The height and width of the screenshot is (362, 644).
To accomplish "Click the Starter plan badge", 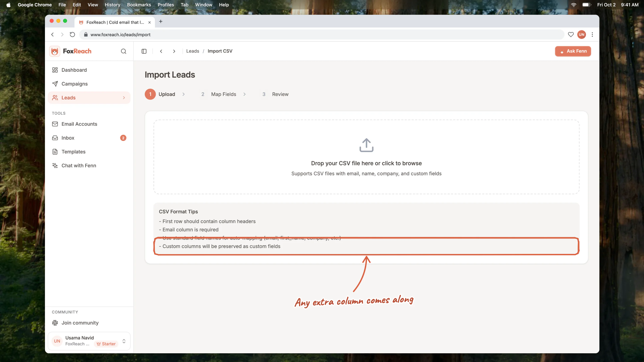I will 106,344.
